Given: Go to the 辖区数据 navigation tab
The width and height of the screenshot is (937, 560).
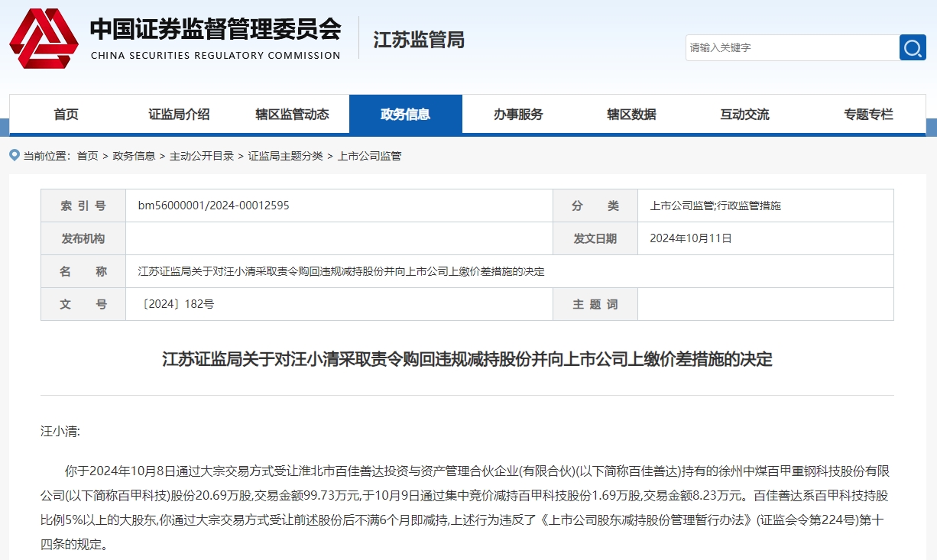Looking at the screenshot, I should click(x=631, y=115).
